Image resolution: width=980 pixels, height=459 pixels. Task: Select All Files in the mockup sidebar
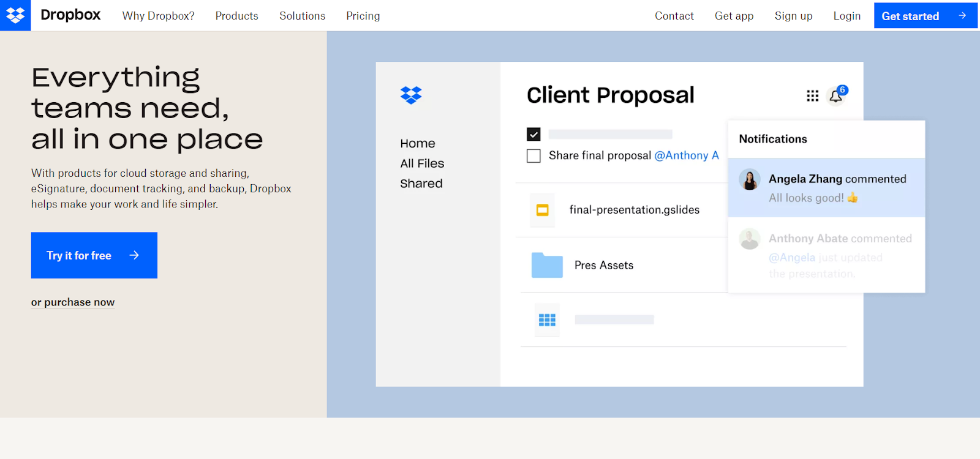coord(422,163)
